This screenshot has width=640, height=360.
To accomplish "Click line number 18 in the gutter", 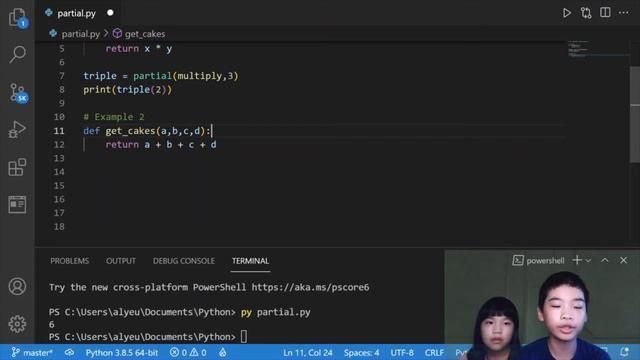I will point(59,227).
